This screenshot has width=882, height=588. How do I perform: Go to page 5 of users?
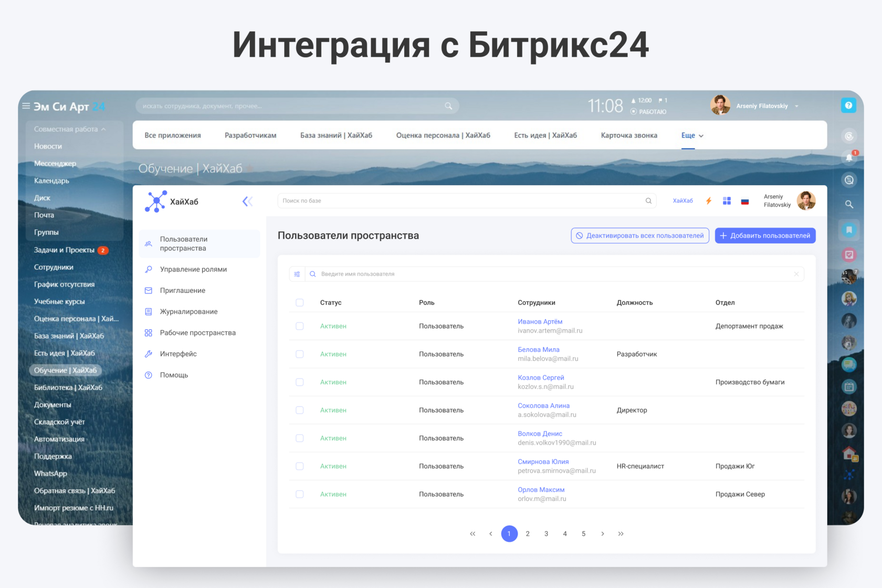pyautogui.click(x=584, y=534)
